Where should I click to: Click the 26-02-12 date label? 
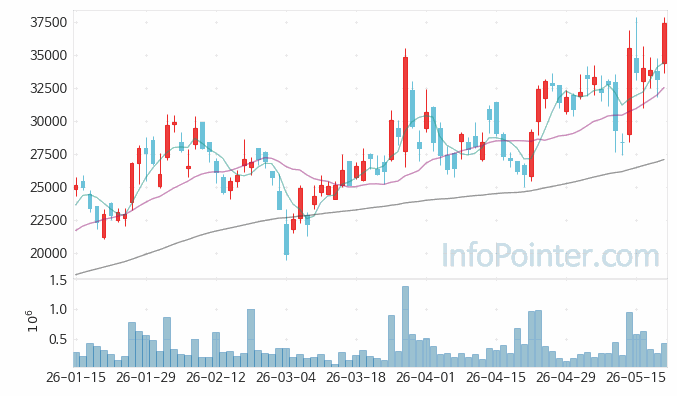pyautogui.click(x=216, y=377)
